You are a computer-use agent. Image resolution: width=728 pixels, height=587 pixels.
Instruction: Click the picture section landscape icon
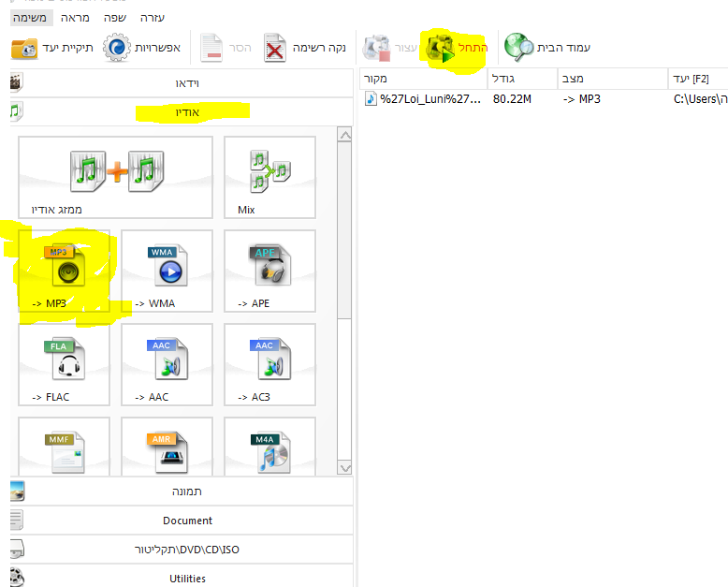click(x=17, y=492)
